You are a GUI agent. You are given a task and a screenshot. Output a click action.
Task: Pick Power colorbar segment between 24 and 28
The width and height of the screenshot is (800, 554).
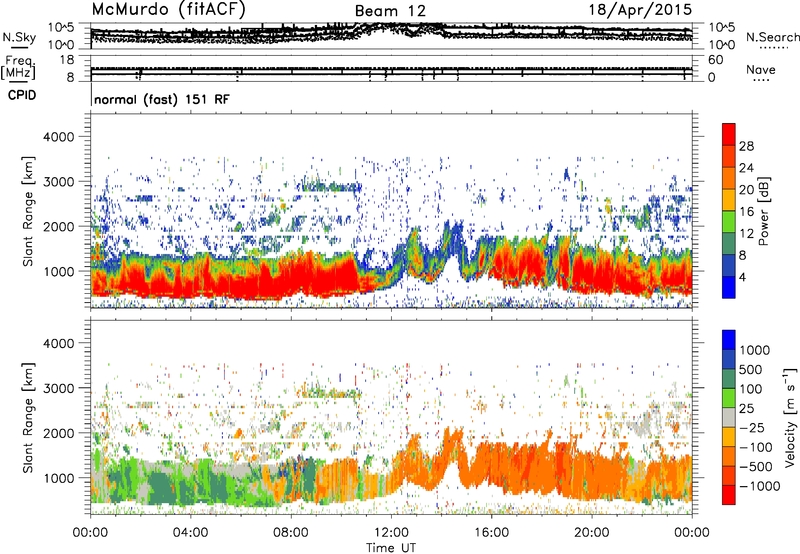pyautogui.click(x=729, y=156)
